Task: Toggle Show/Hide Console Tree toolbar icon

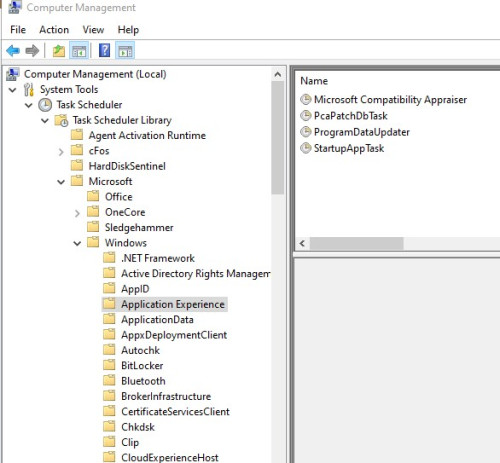Action: [x=79, y=51]
